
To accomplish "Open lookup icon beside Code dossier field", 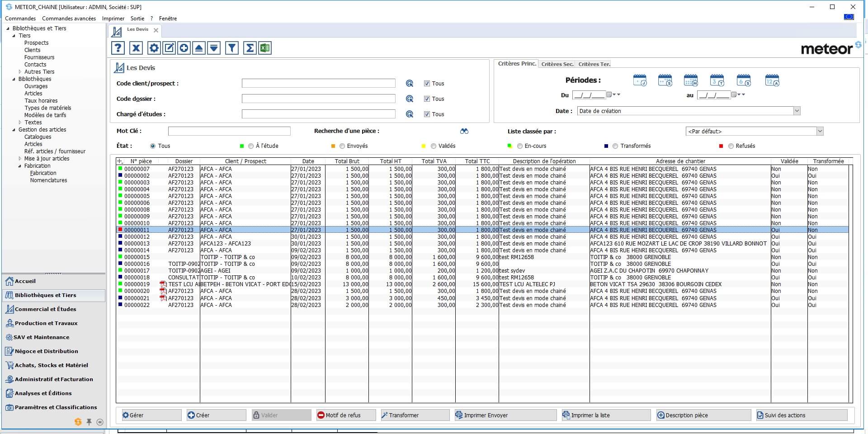I will coord(410,99).
